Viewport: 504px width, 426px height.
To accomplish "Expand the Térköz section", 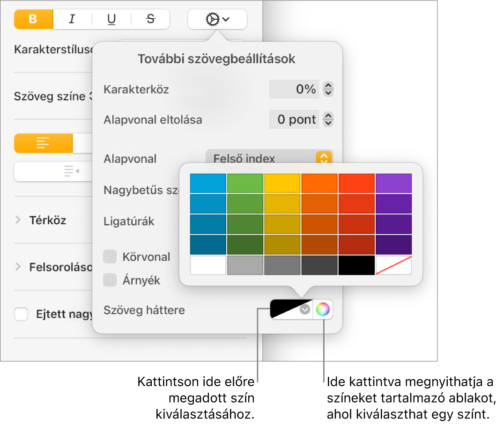I will coord(18,220).
